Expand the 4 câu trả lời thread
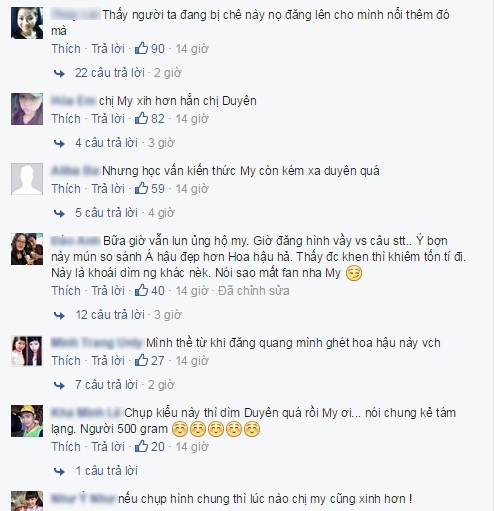 click(x=106, y=143)
